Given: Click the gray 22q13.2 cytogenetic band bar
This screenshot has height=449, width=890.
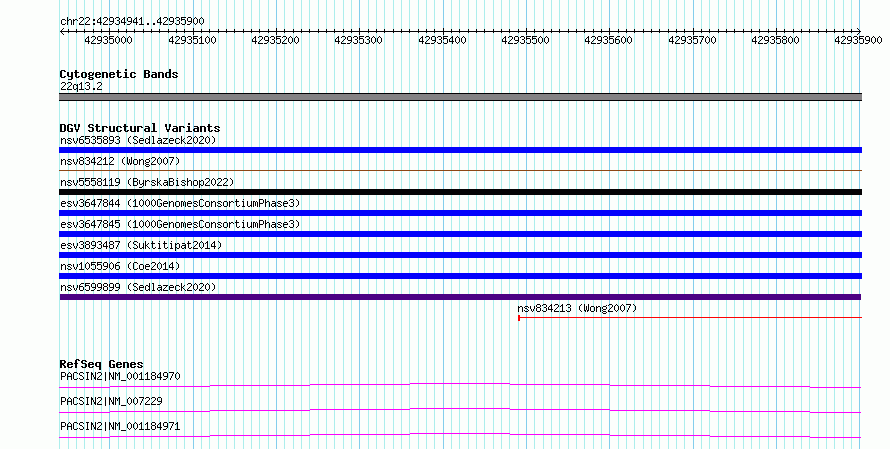Looking at the screenshot, I should coord(460,97).
